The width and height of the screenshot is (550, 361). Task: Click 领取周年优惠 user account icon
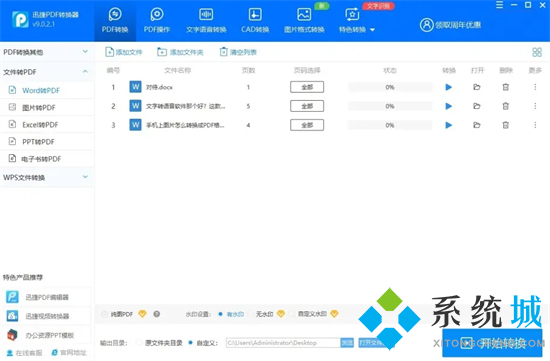point(427,25)
